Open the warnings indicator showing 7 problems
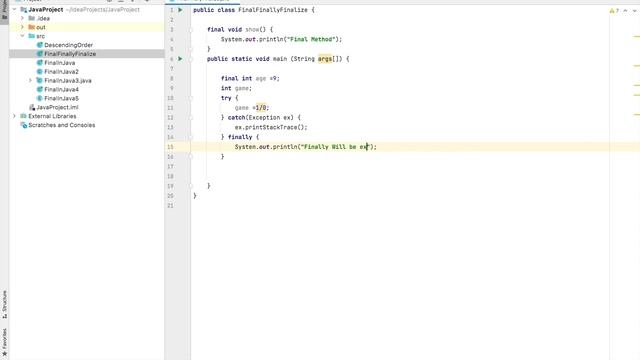This screenshot has width=640, height=360. pyautogui.click(x=614, y=11)
